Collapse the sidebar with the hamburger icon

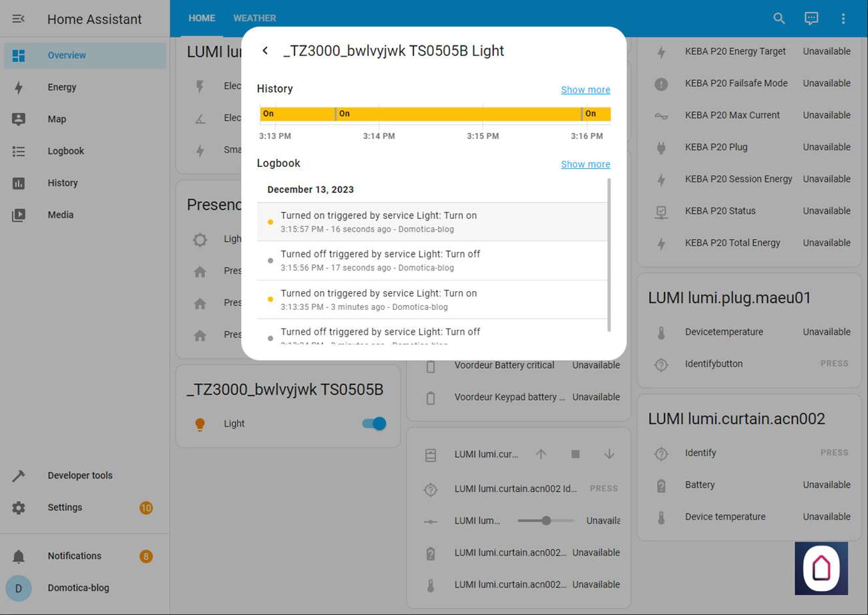point(19,19)
